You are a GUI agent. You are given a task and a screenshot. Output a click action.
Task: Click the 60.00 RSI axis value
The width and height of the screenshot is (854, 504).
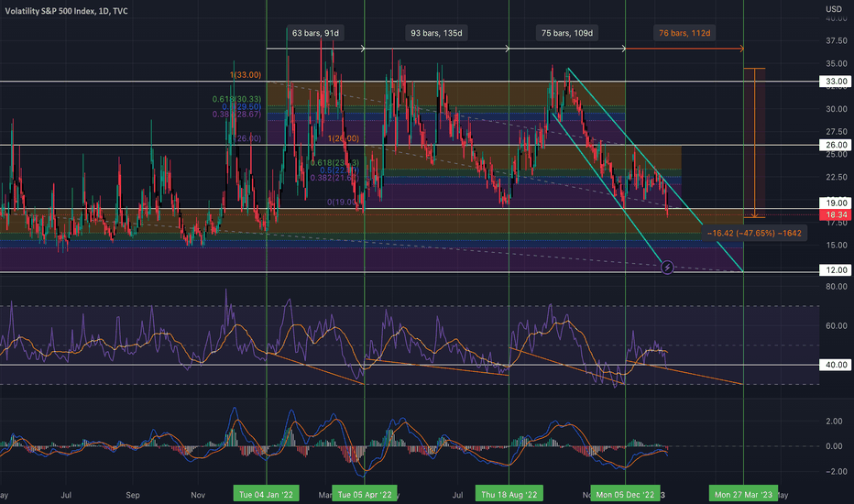pyautogui.click(x=836, y=326)
